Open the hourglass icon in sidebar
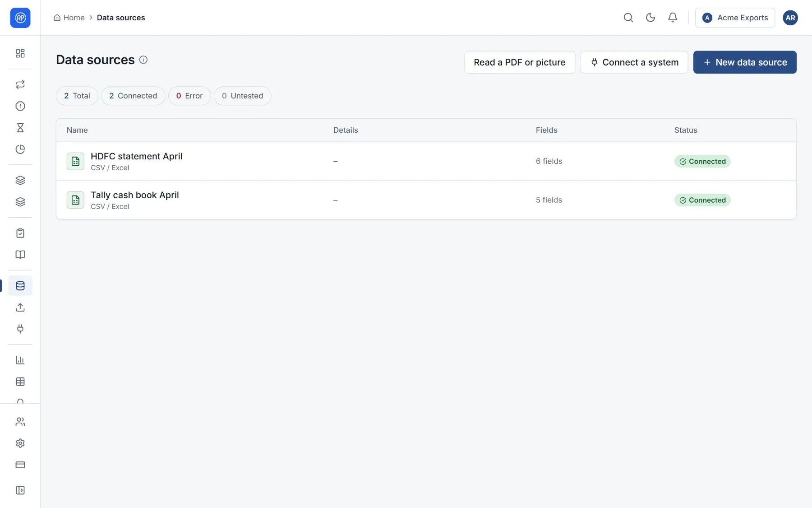 pos(20,128)
